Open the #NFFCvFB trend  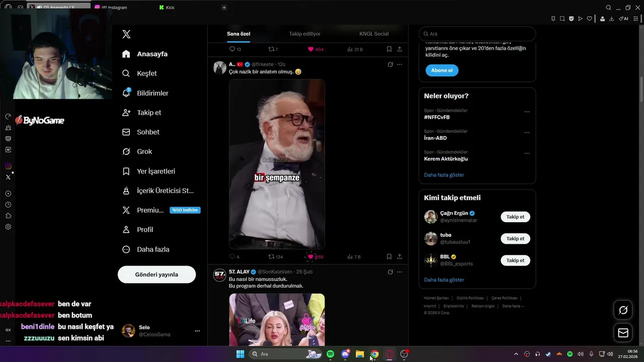(437, 117)
